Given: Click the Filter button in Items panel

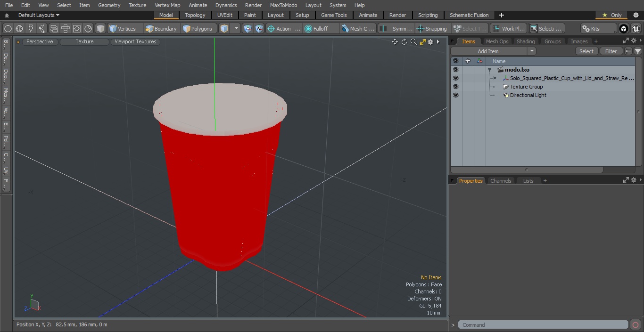Looking at the screenshot, I should click(x=611, y=51).
